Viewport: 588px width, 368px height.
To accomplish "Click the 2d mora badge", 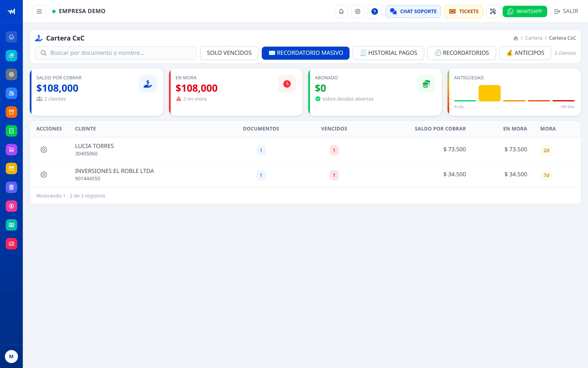I will click(x=546, y=150).
